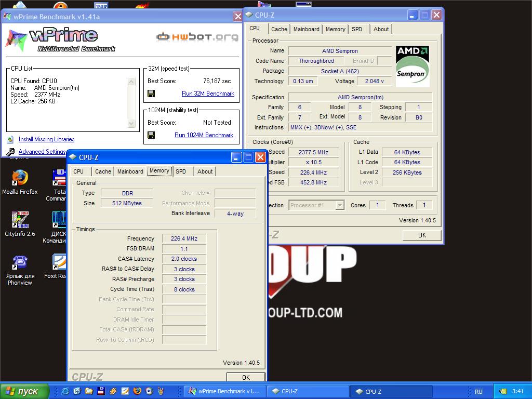Image resolution: width=532 pixels, height=399 pixels.
Task: Open Advanced Settings link in wPrime
Action: 42,152
